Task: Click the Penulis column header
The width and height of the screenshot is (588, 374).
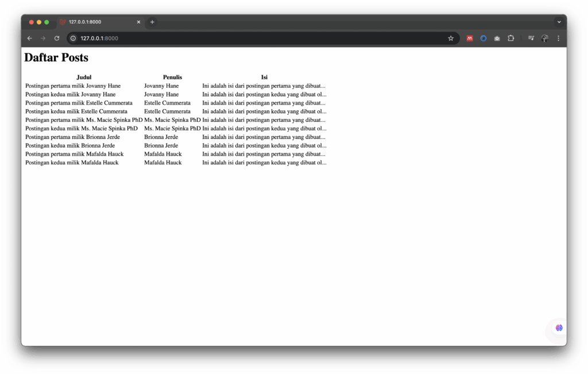Action: pos(172,76)
